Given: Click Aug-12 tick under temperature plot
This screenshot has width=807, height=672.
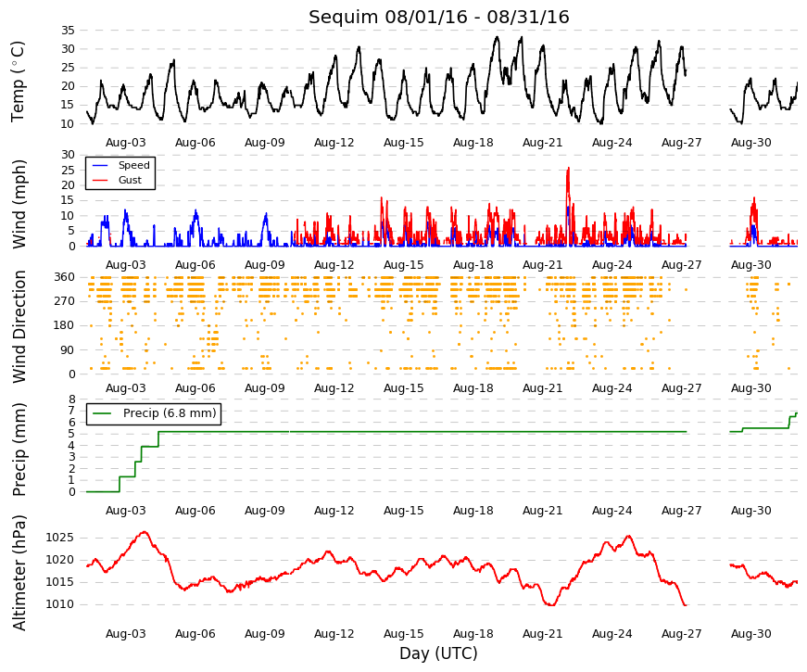Looking at the screenshot, I should tap(334, 143).
